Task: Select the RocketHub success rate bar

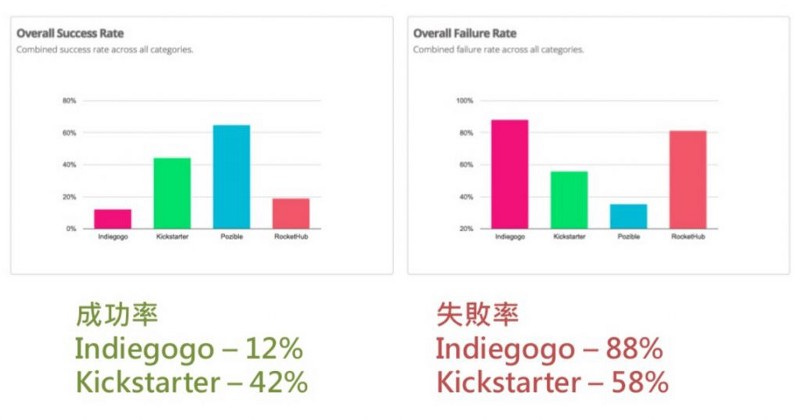Action: point(291,214)
